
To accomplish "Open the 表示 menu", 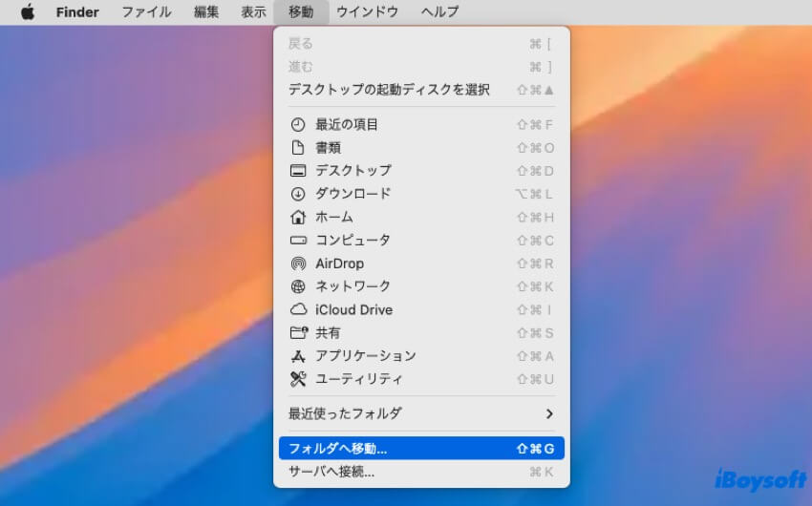I will (x=253, y=11).
